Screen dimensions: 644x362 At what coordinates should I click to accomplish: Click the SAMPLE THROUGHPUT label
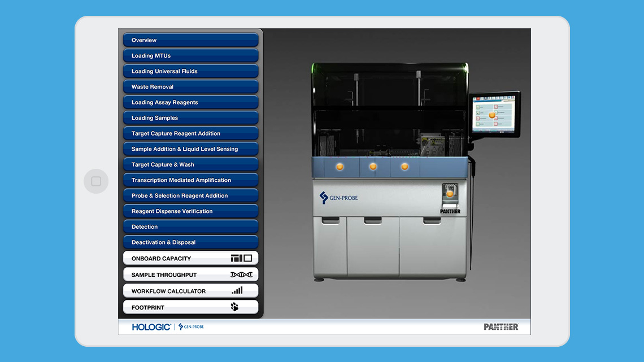[164, 275]
